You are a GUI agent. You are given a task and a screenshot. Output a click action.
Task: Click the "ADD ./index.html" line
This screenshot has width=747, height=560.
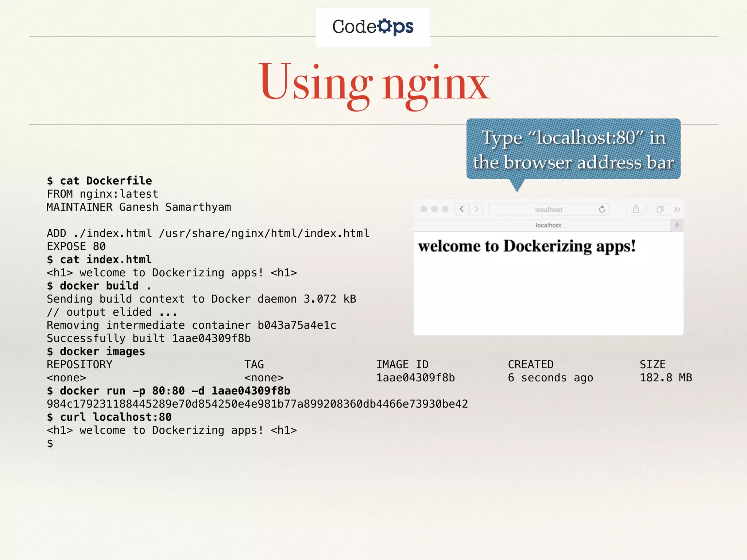[208, 233]
